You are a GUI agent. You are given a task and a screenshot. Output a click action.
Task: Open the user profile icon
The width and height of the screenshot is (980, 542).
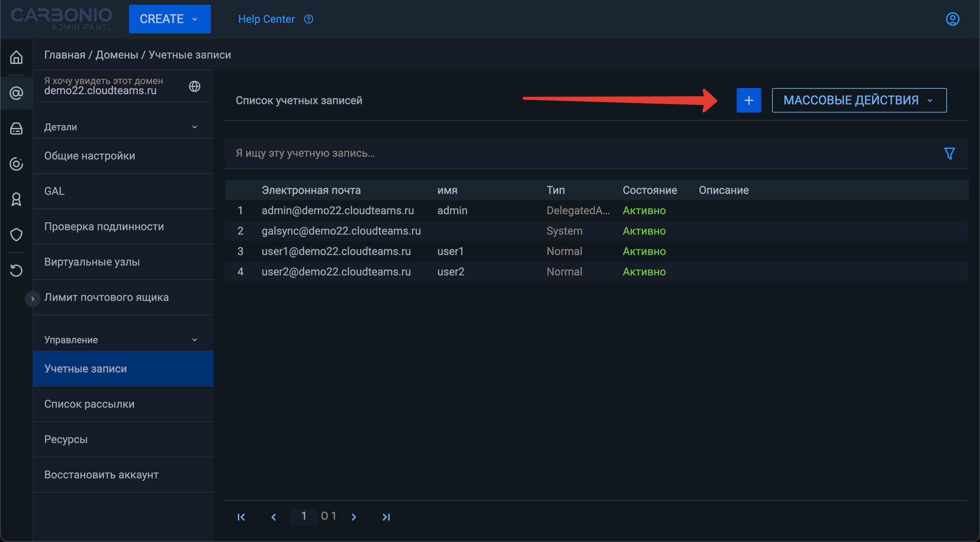point(952,19)
